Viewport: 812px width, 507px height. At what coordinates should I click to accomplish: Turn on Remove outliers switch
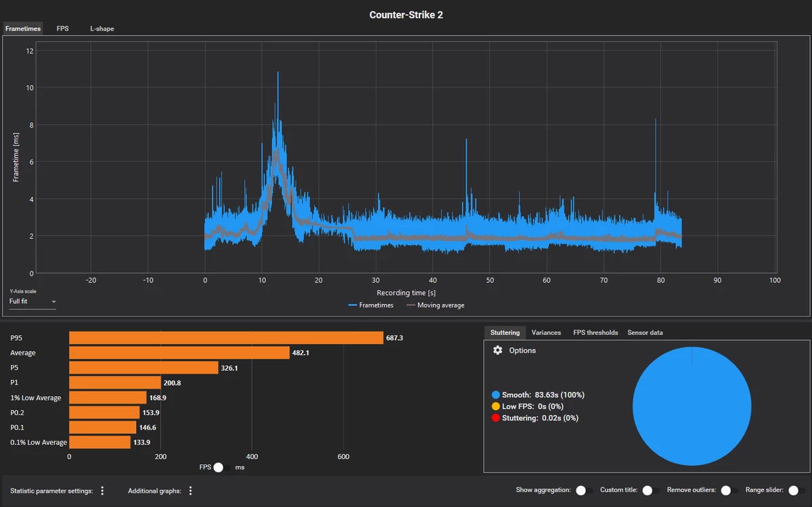[x=729, y=490]
